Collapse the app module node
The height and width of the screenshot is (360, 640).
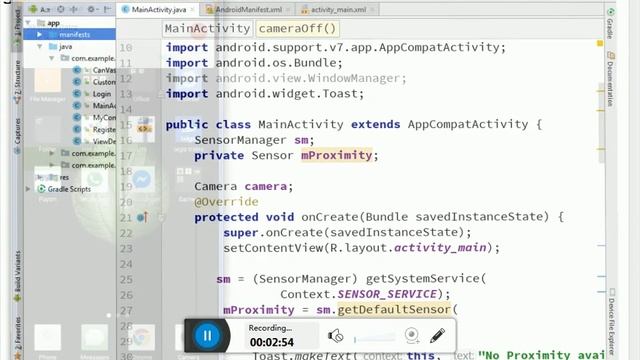28,23
